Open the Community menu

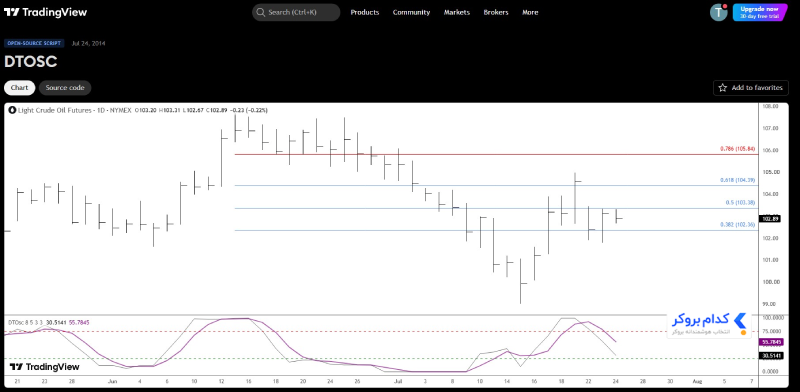click(x=411, y=12)
